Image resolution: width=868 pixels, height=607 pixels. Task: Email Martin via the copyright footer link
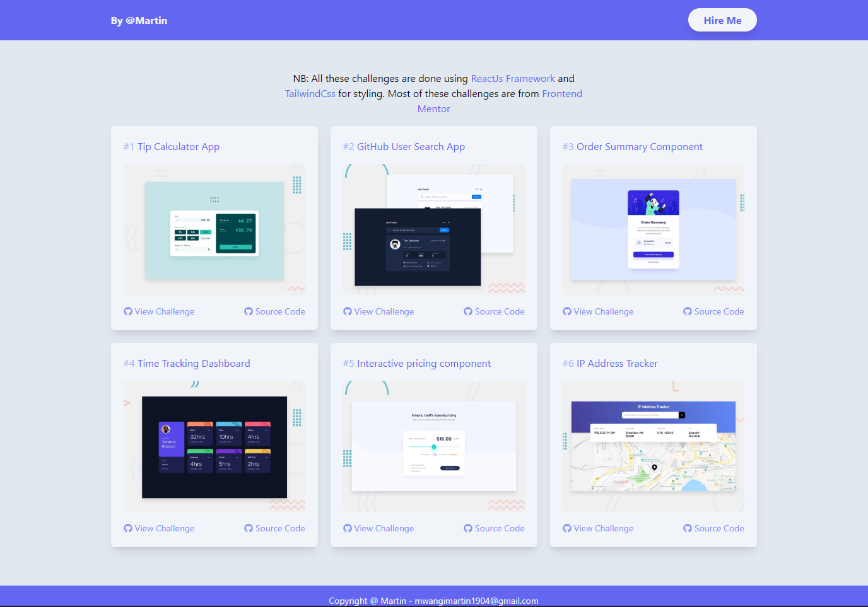476,601
